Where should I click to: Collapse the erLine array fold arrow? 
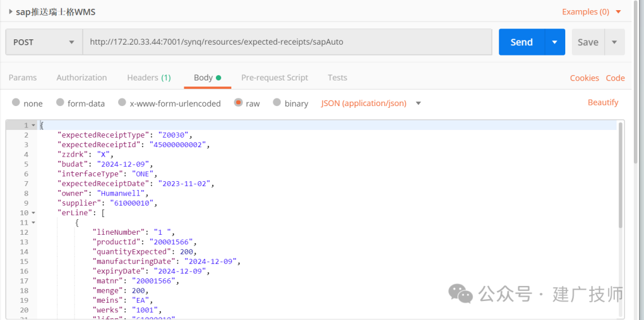(x=33, y=213)
